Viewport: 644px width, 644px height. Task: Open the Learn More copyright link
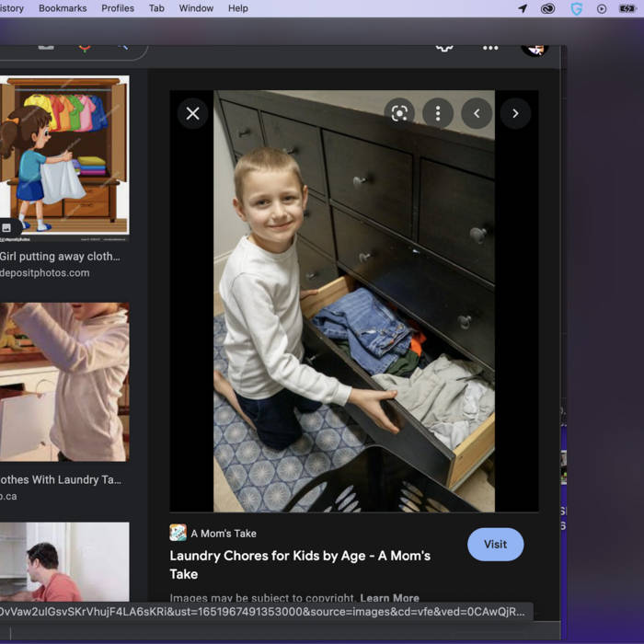(x=389, y=598)
